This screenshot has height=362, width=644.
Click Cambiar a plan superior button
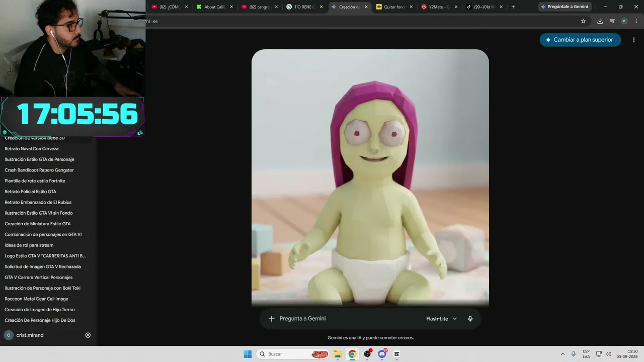click(580, 40)
